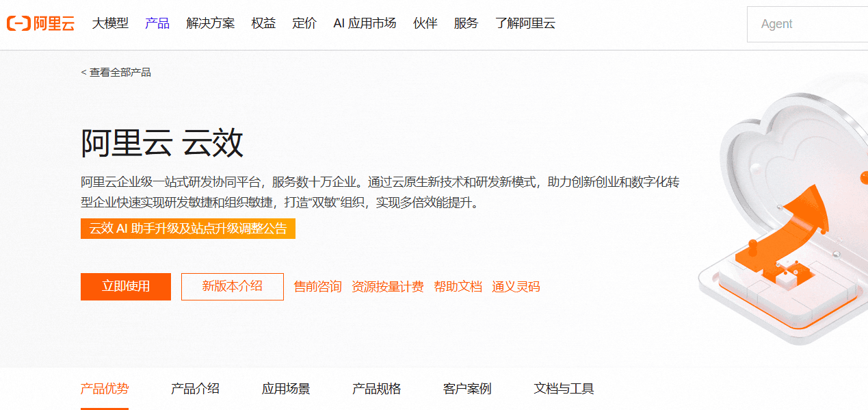Open the 大模型 menu
Screen dimensions: 868x410
[x=110, y=23]
